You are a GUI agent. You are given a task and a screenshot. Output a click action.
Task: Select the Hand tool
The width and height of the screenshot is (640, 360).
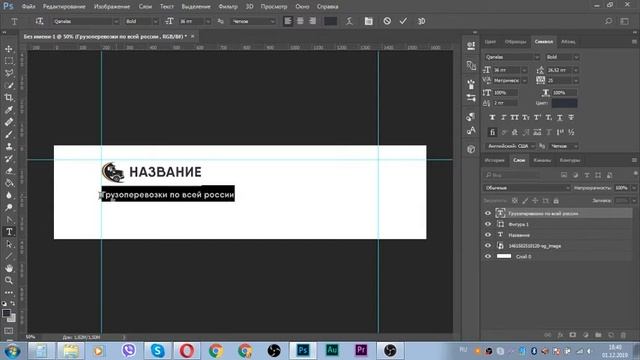(9, 268)
